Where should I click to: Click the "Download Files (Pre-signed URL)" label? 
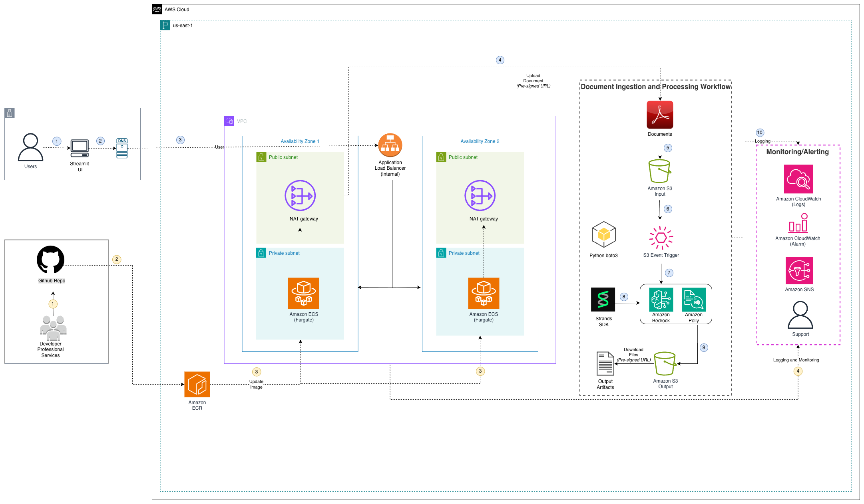(x=634, y=355)
